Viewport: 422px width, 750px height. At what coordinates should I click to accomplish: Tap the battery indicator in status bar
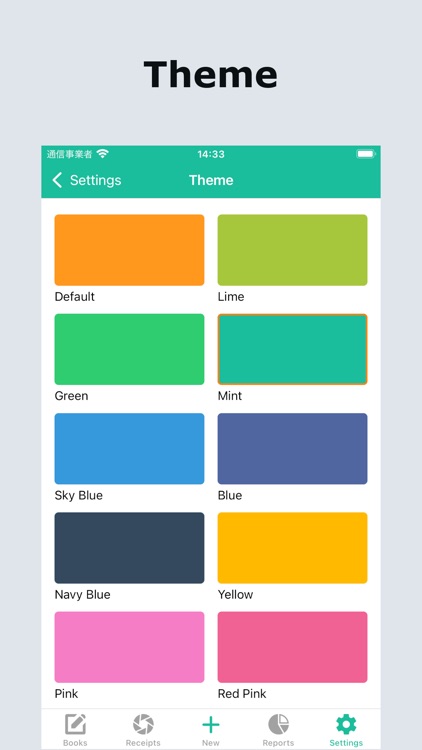[x=366, y=154]
